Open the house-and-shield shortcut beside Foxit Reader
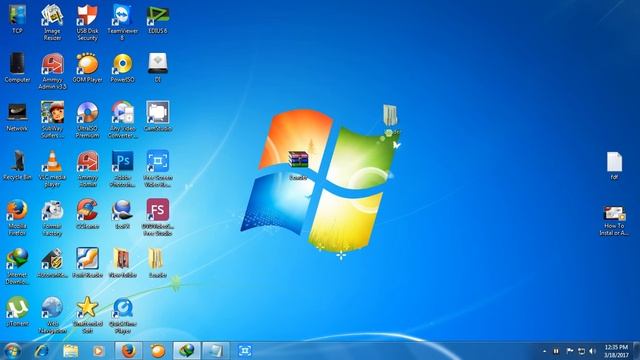 [x=52, y=263]
